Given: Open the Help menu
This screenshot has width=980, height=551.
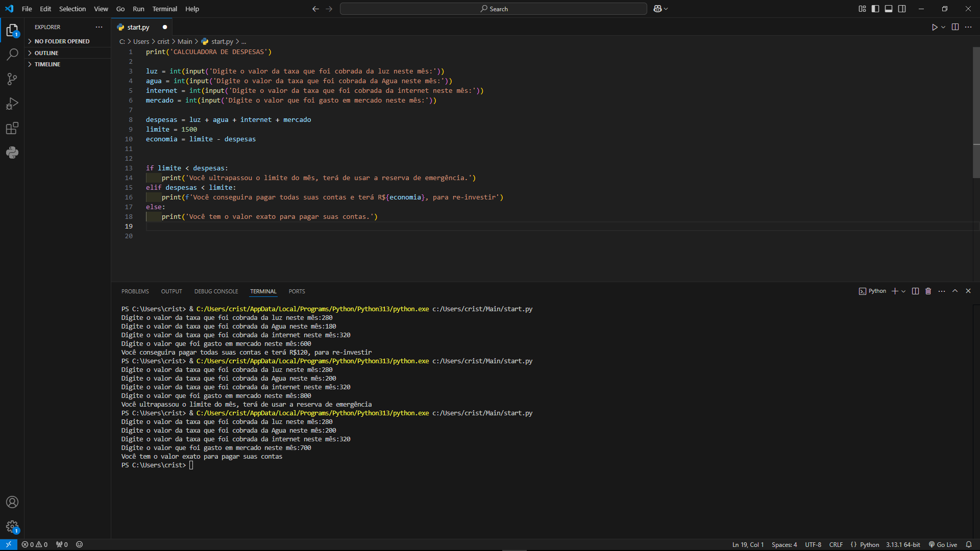Looking at the screenshot, I should 192,9.
